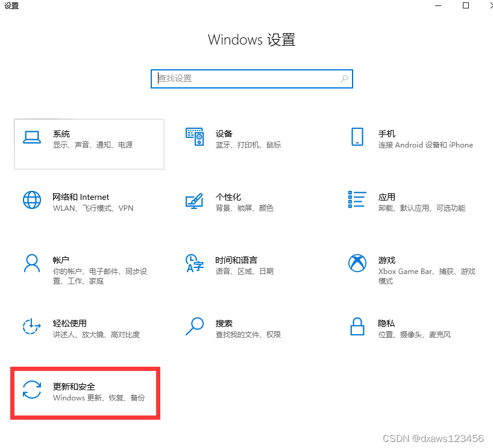The image size is (493, 448).
Task: Click text Windows 更新、恢复、备份
Action: [x=99, y=398]
